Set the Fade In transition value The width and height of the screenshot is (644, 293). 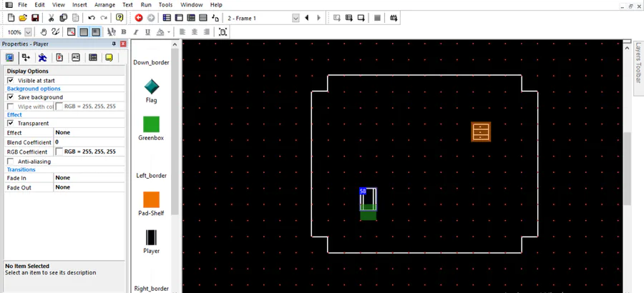(x=89, y=178)
